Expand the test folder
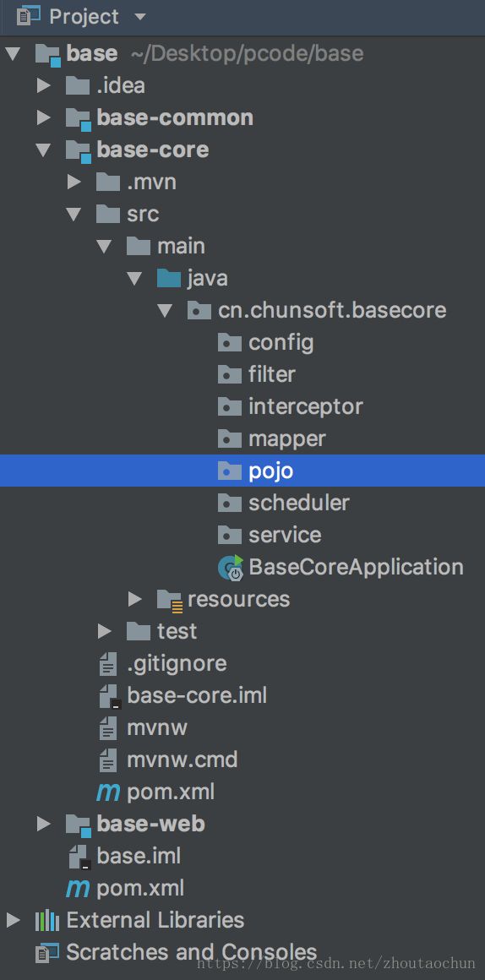Screen dimensions: 485x980 105,631
